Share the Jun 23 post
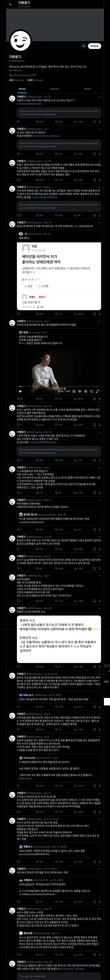Image resolution: width=110 pixels, height=980 pixels. point(99,180)
